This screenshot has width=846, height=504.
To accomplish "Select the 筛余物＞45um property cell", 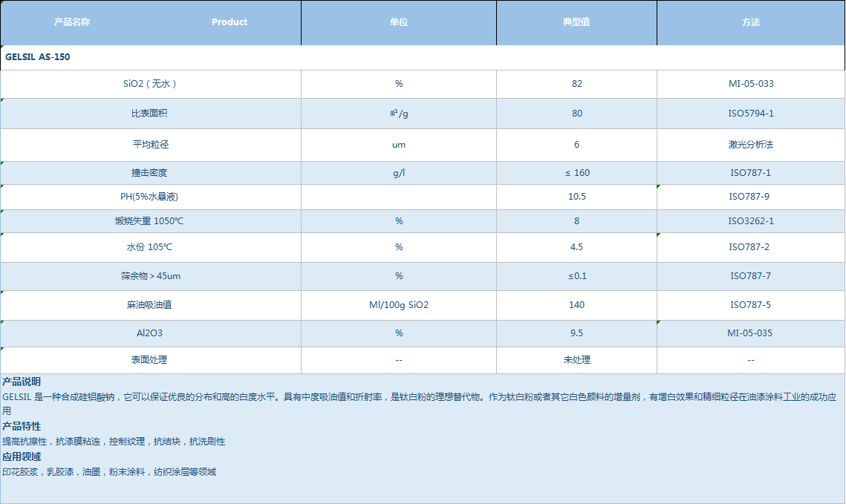I will pyautogui.click(x=151, y=277).
